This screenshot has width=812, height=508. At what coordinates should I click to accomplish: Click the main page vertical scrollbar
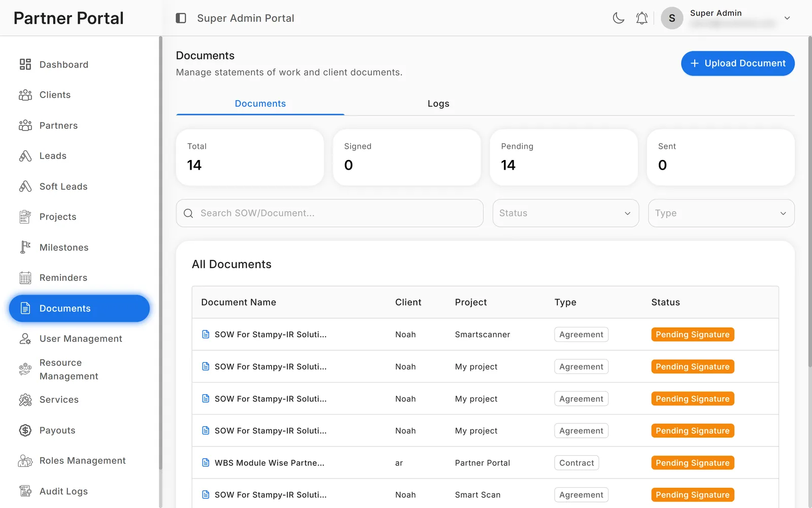(809, 201)
